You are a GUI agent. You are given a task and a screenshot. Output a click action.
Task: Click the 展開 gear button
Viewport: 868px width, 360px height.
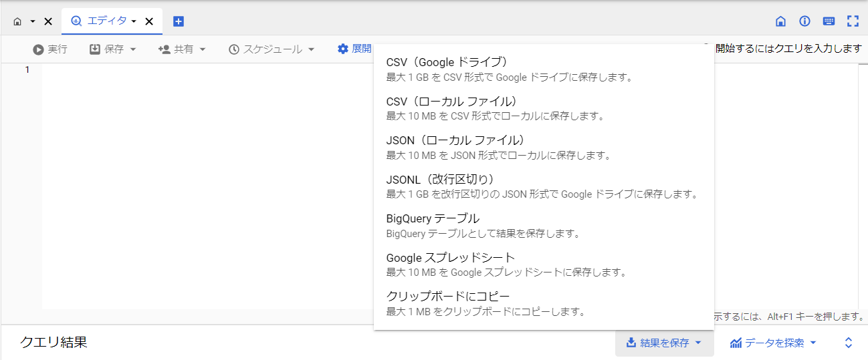[x=354, y=49]
